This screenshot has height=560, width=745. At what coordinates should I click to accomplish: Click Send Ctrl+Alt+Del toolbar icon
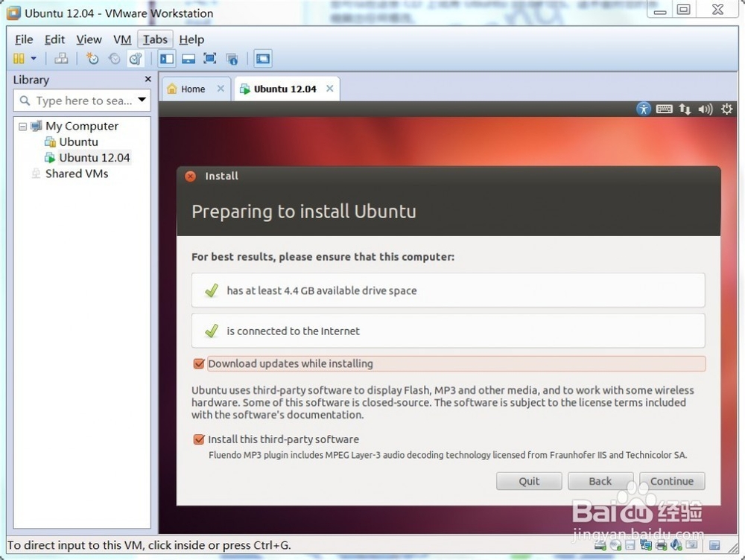pos(61,58)
